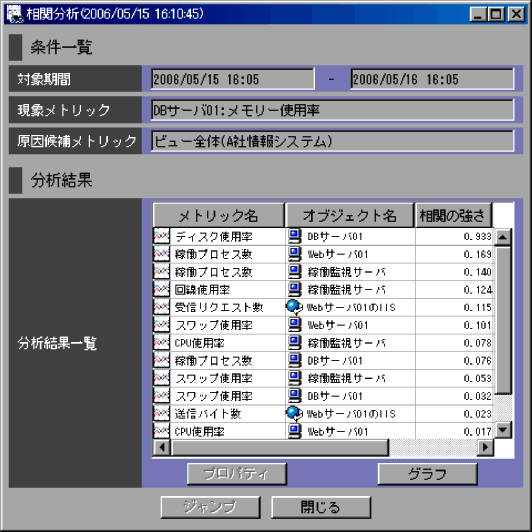Click globe IIS icon in the 0.115 row
The width and height of the screenshot is (532, 532).
294,307
